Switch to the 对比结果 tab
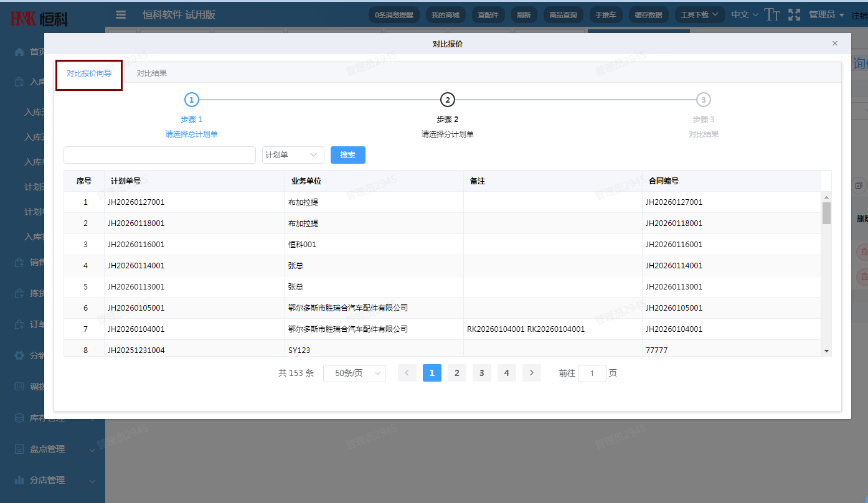Viewport: 868px width, 503px height. point(151,72)
